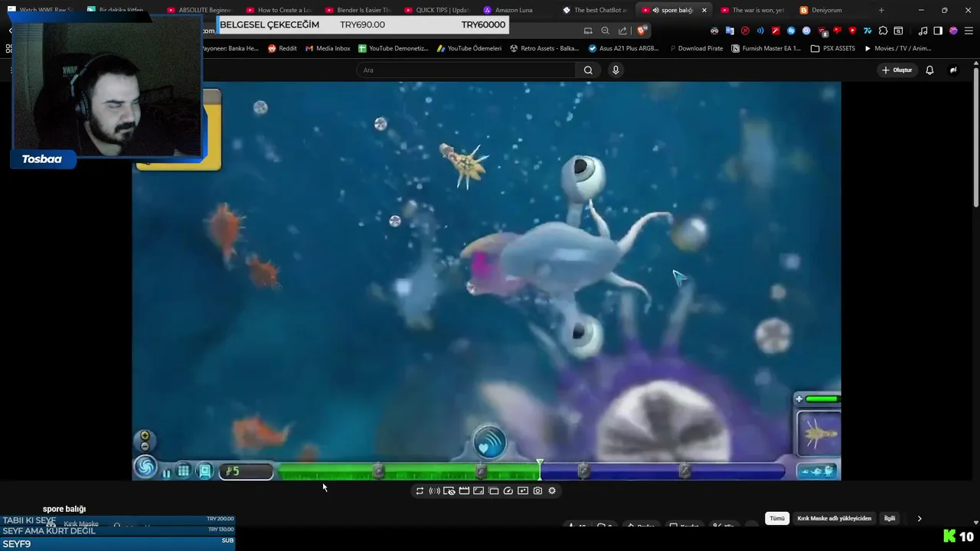Screen dimensions: 980x551
Task: Close the spore balığı tab
Action: [704, 10]
